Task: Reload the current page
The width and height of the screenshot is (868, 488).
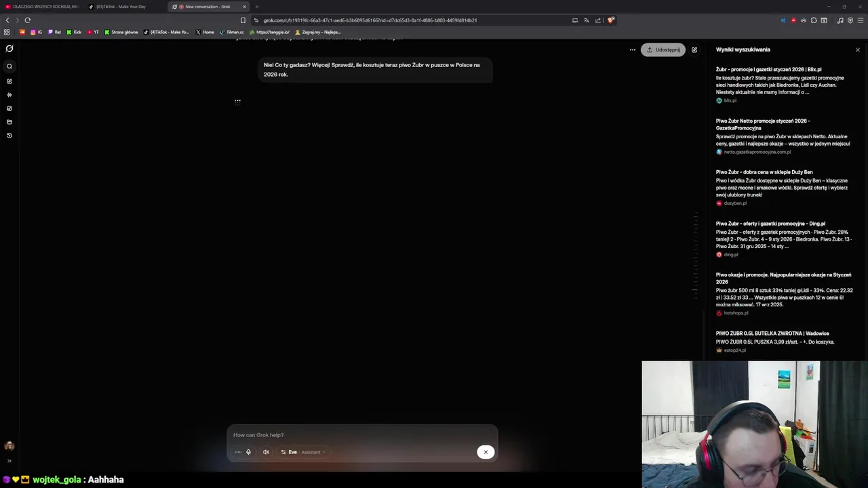Action: pyautogui.click(x=28, y=20)
